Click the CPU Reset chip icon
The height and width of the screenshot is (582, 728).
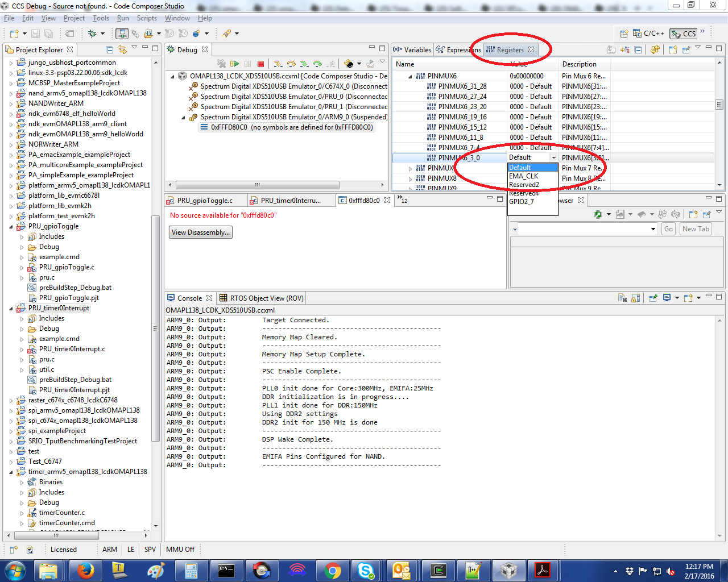pos(349,64)
